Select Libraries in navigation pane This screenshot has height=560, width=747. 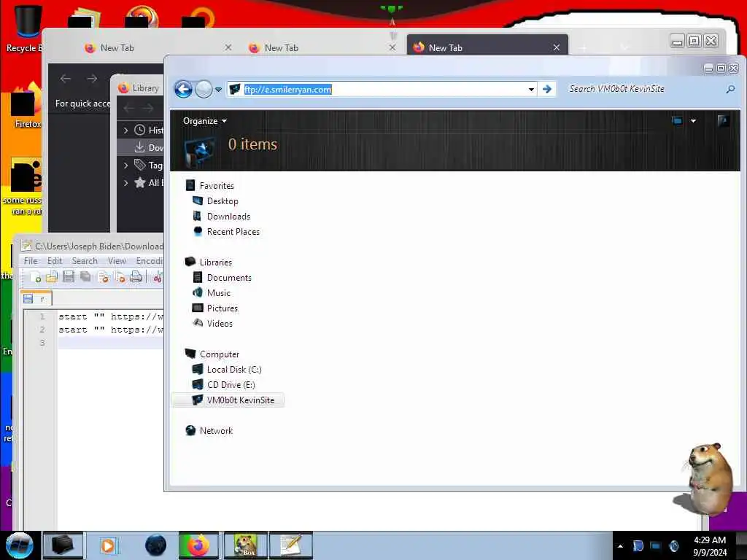(x=216, y=262)
